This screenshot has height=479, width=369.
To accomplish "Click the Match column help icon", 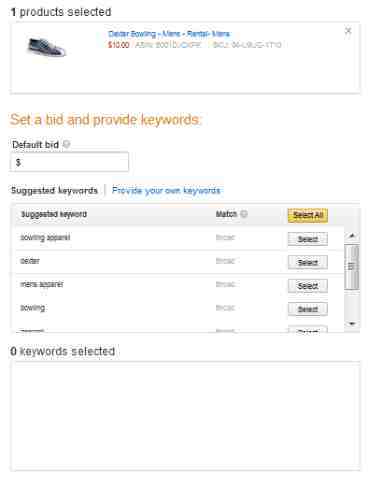I will tap(244, 214).
